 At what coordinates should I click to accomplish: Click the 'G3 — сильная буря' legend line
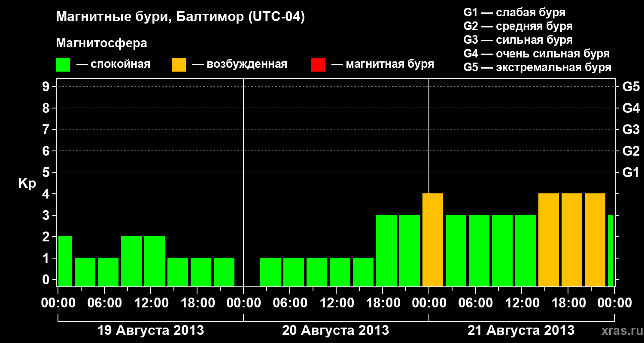(x=518, y=40)
